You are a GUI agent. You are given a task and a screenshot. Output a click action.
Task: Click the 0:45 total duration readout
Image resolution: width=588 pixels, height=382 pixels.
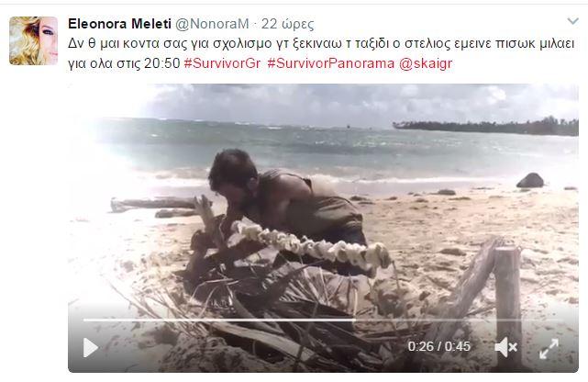(x=458, y=346)
